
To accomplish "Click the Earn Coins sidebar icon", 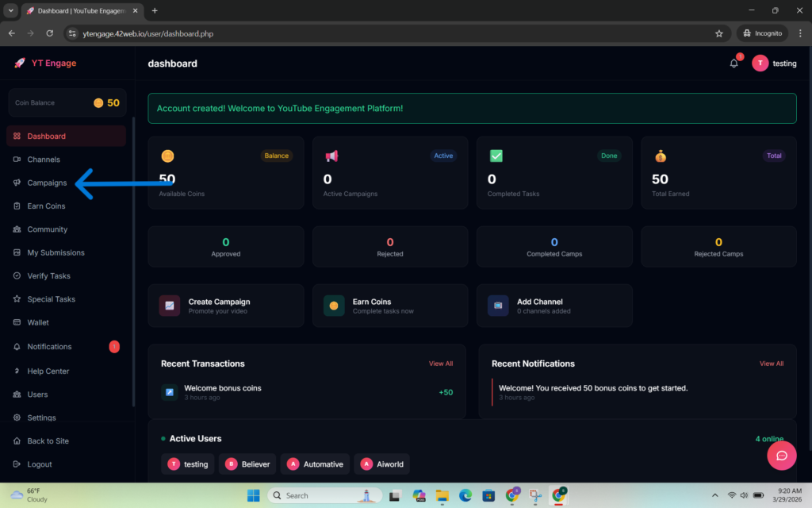I will 17,206.
